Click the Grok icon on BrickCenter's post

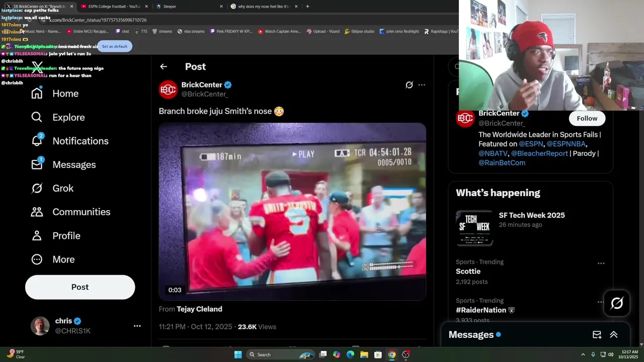pyautogui.click(x=409, y=85)
